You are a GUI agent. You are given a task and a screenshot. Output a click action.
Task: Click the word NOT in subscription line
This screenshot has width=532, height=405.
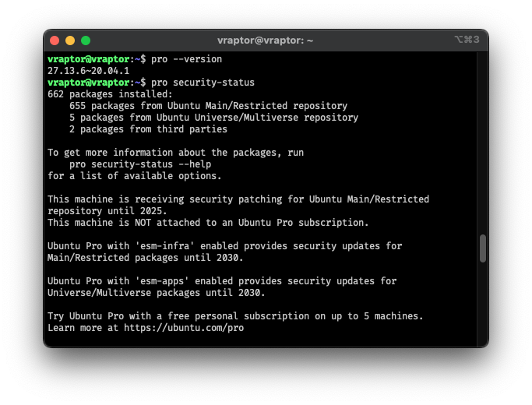(143, 223)
